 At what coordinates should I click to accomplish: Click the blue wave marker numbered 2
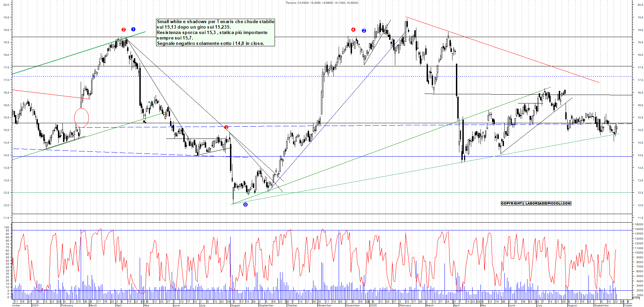click(364, 31)
